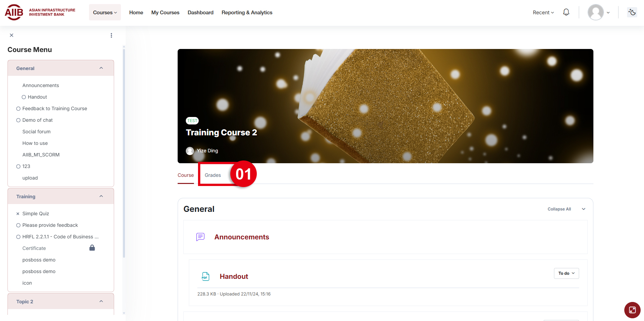Toggle Demo of chat completion circle

coord(18,120)
